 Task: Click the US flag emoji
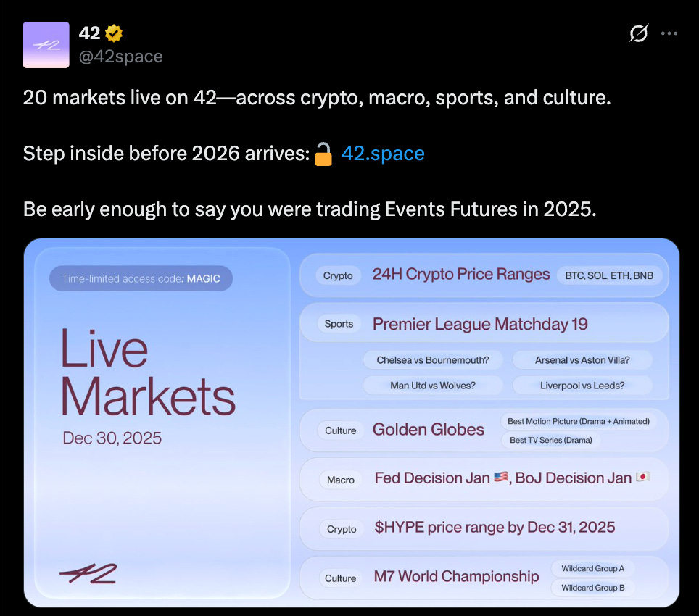pyautogui.click(x=501, y=477)
